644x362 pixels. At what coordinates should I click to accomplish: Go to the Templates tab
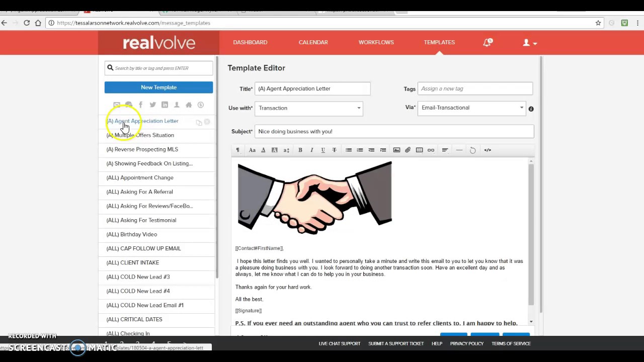[439, 42]
